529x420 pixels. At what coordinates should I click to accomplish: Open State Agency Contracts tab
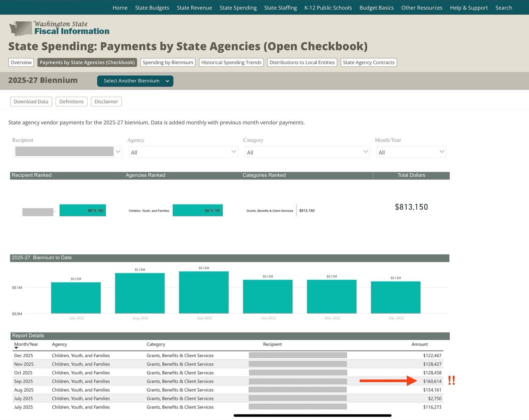(x=368, y=62)
